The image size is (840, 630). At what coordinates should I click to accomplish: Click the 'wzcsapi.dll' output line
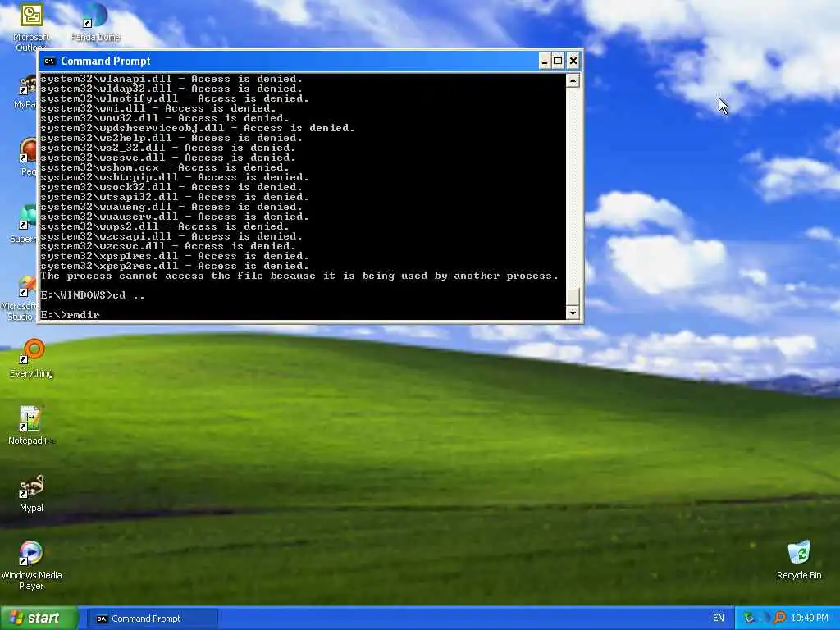(171, 236)
